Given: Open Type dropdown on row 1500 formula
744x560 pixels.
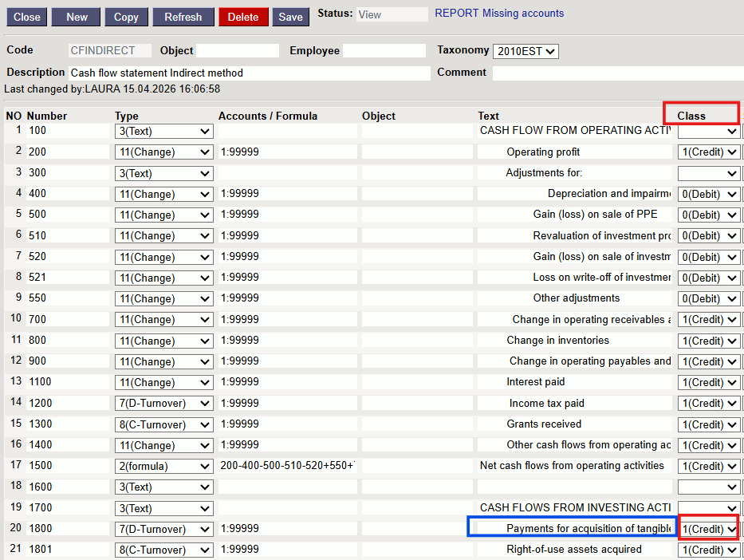Looking at the screenshot, I should pyautogui.click(x=163, y=466).
